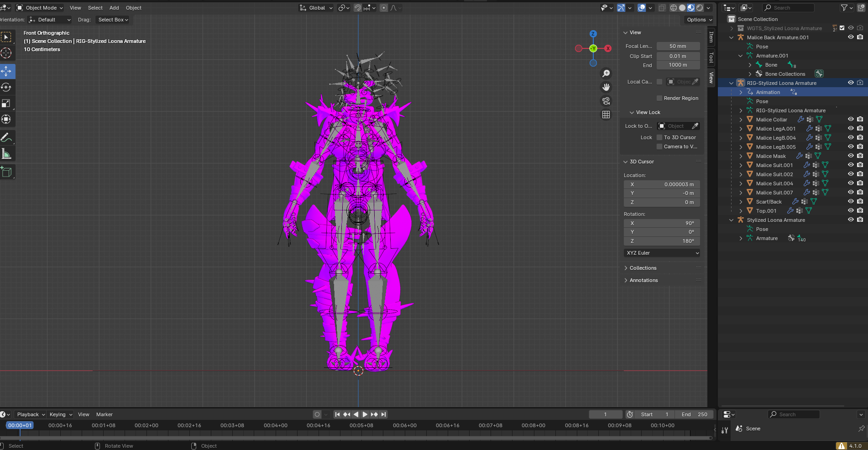Toggle X-ray display icon
The image size is (868, 450).
coord(662,8)
